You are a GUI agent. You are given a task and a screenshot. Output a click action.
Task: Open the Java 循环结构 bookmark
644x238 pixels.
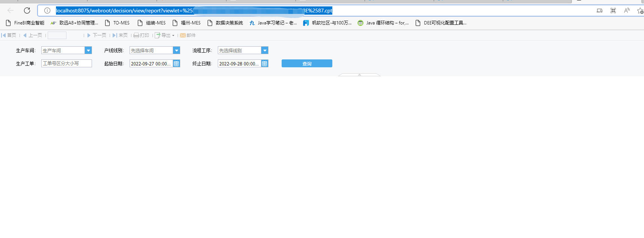(383, 23)
